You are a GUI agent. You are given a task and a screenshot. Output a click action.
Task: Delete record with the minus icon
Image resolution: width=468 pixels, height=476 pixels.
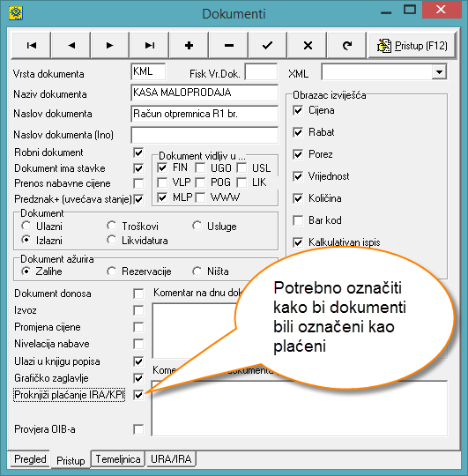[228, 45]
